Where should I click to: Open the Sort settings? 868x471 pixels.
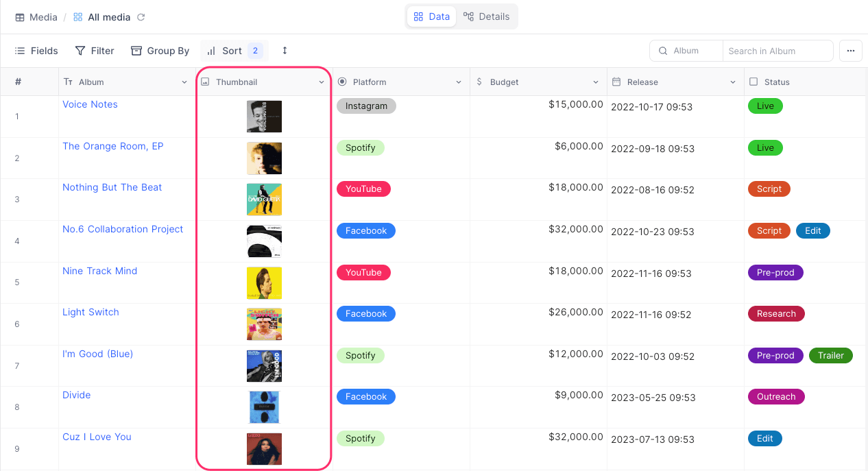point(232,51)
